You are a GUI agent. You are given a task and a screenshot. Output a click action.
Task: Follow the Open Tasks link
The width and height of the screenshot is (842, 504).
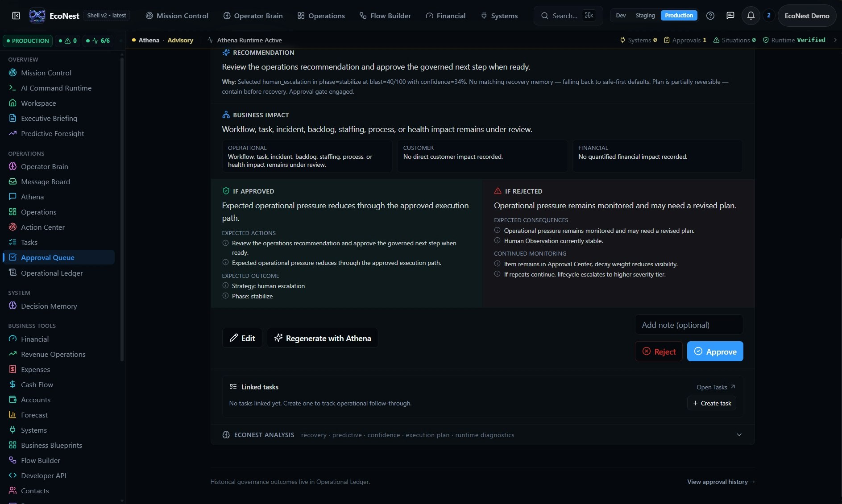[x=716, y=387]
